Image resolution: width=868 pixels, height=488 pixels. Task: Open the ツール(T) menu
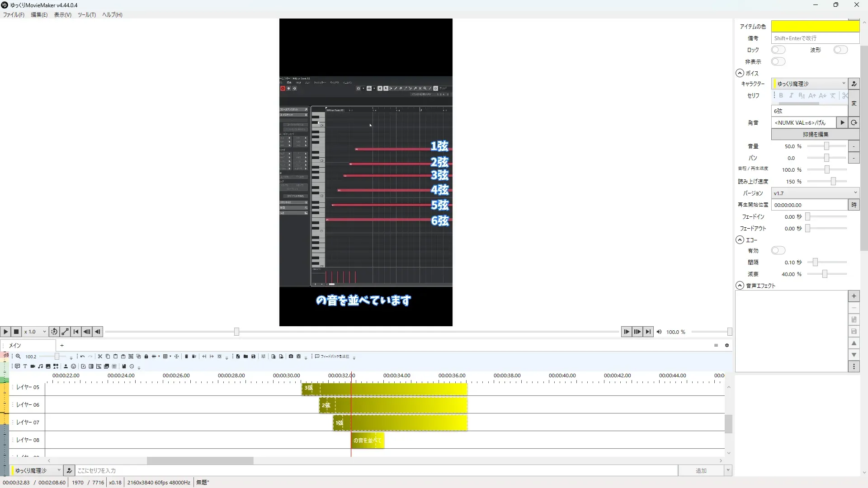coord(86,14)
